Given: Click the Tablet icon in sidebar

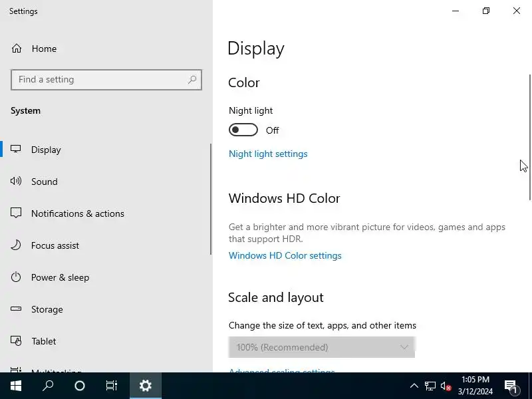Looking at the screenshot, I should [x=15, y=340].
